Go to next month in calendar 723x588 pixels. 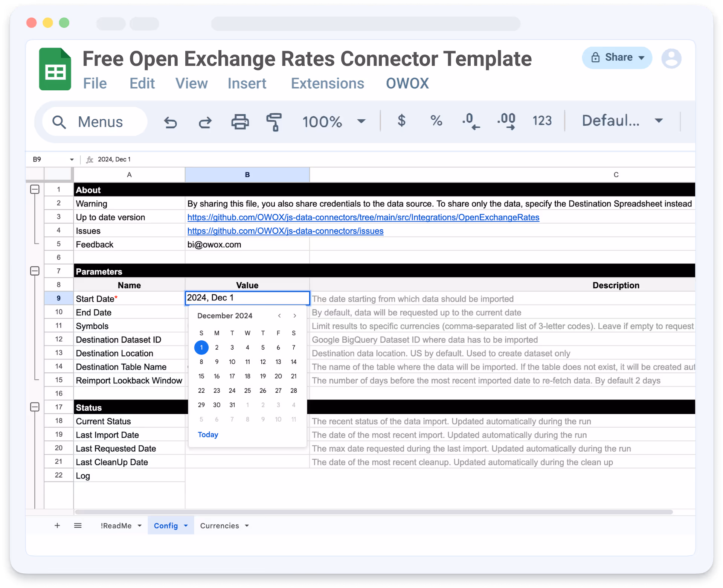[x=295, y=316]
